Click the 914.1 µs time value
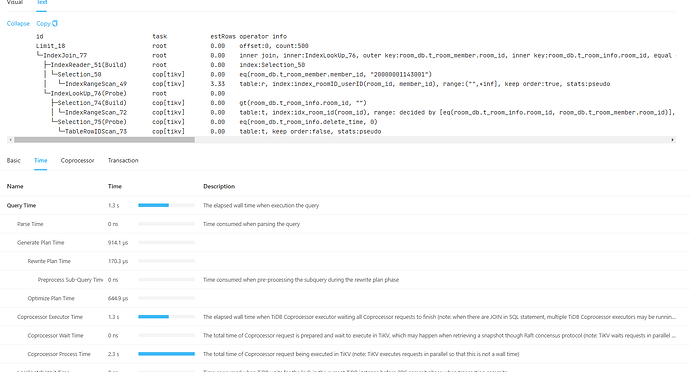Screen dimensions: 690x372 tap(118, 242)
